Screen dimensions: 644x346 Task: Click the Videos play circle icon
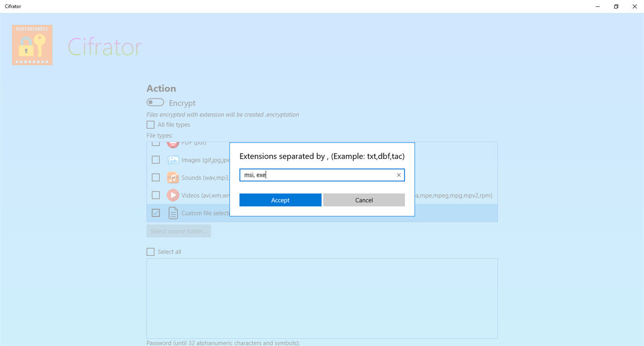click(173, 195)
